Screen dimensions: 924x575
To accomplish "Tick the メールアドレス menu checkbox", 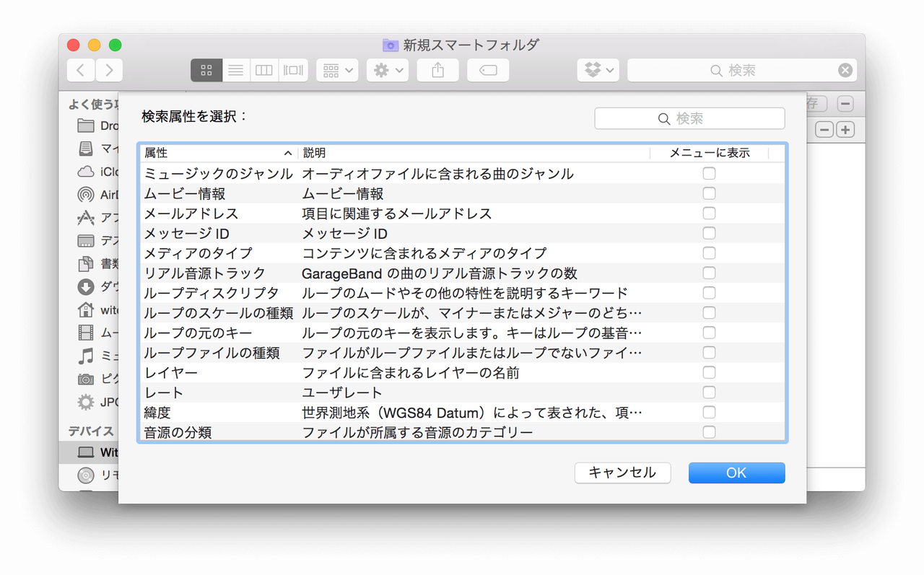I will (710, 214).
